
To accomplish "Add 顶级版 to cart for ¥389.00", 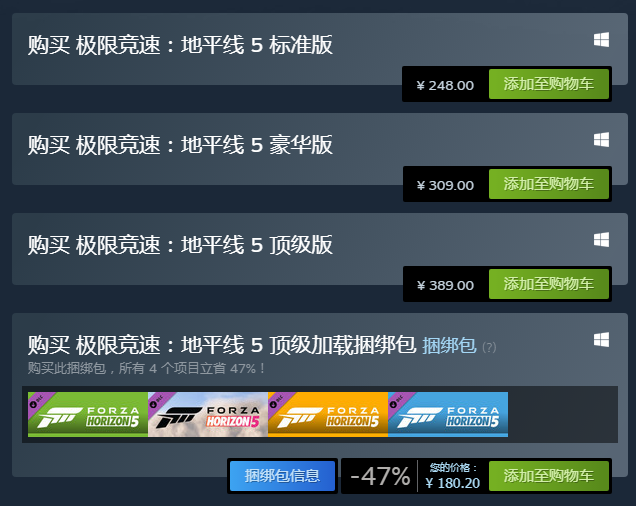I will coord(549,284).
